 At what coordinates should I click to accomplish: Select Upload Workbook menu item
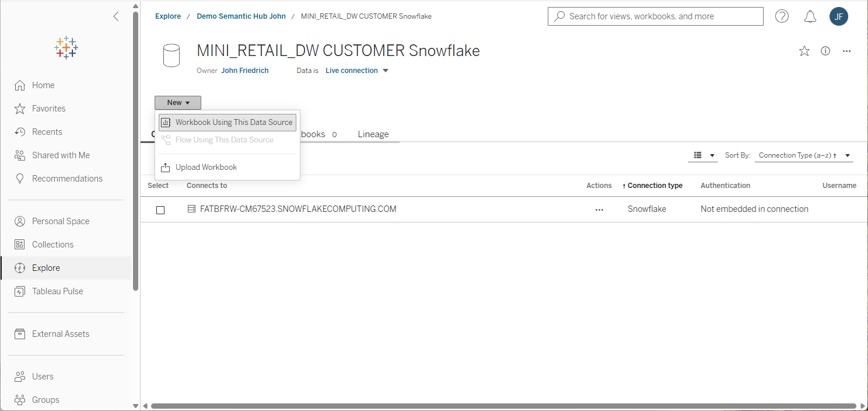point(206,168)
